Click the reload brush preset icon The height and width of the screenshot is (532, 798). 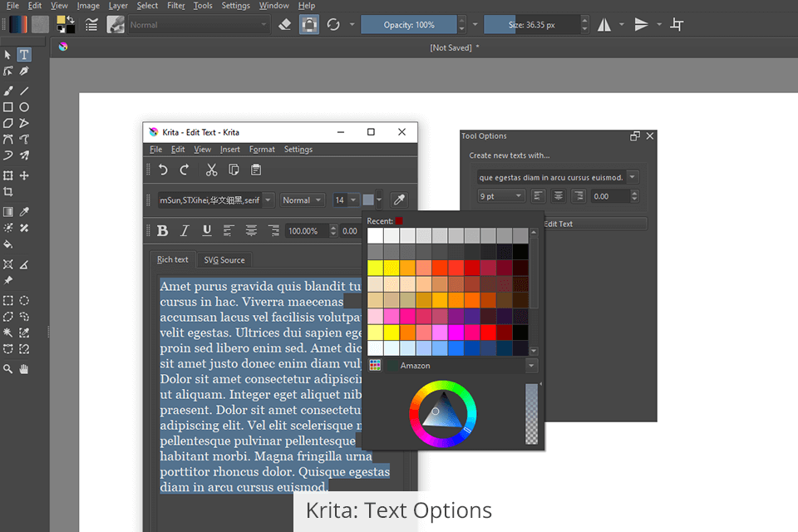click(x=333, y=25)
